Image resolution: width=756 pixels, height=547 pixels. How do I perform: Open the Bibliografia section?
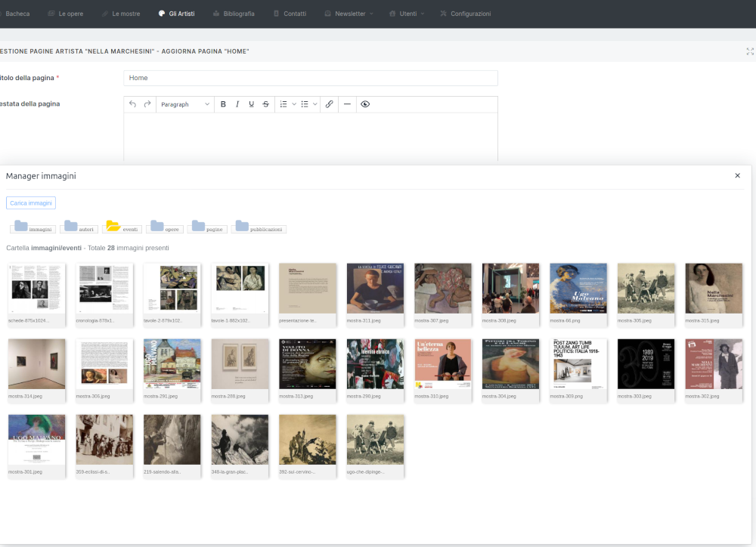(x=234, y=14)
